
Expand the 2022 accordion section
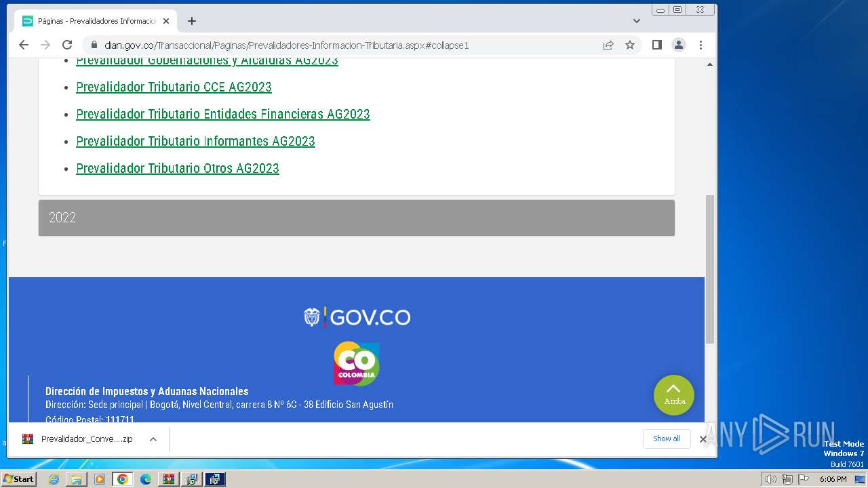click(x=357, y=218)
